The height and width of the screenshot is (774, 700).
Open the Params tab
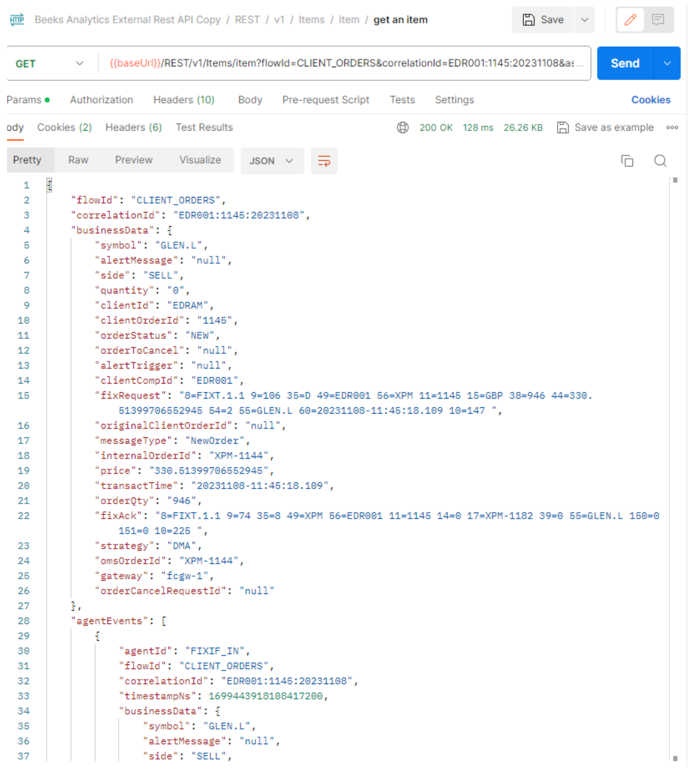click(x=28, y=100)
